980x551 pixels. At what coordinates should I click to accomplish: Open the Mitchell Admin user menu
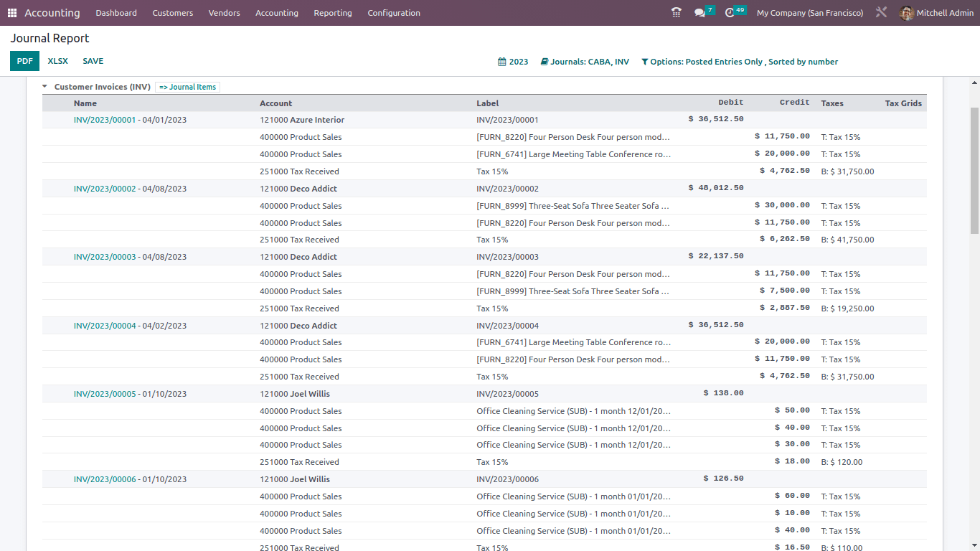936,13
